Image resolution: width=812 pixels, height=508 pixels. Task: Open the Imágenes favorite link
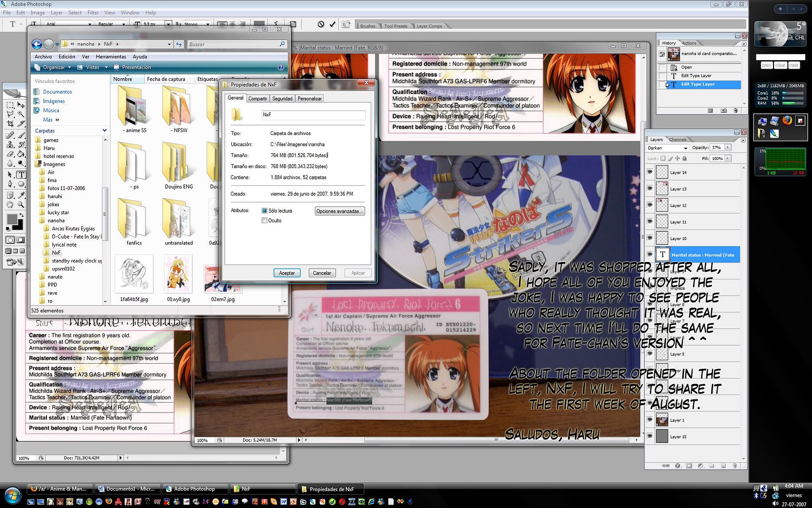coord(54,101)
